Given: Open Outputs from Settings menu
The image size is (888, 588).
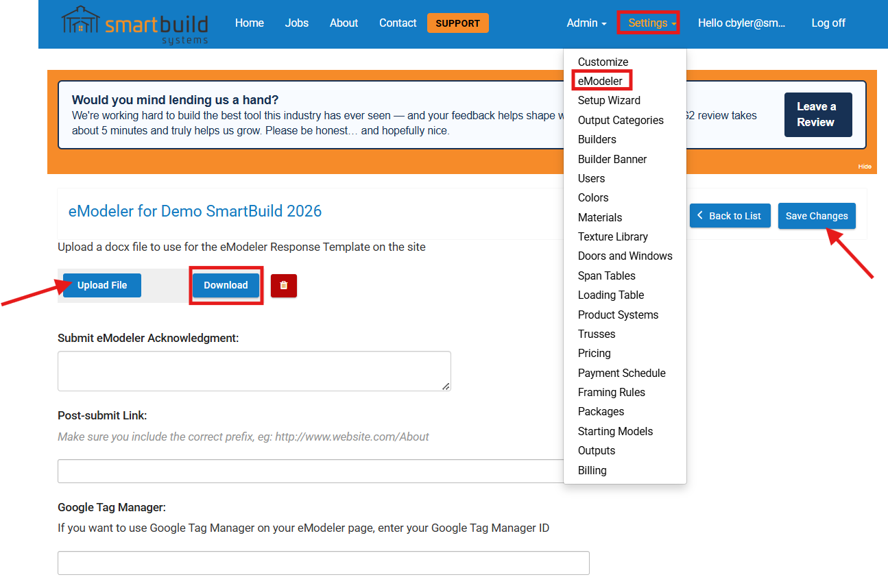Looking at the screenshot, I should point(597,451).
